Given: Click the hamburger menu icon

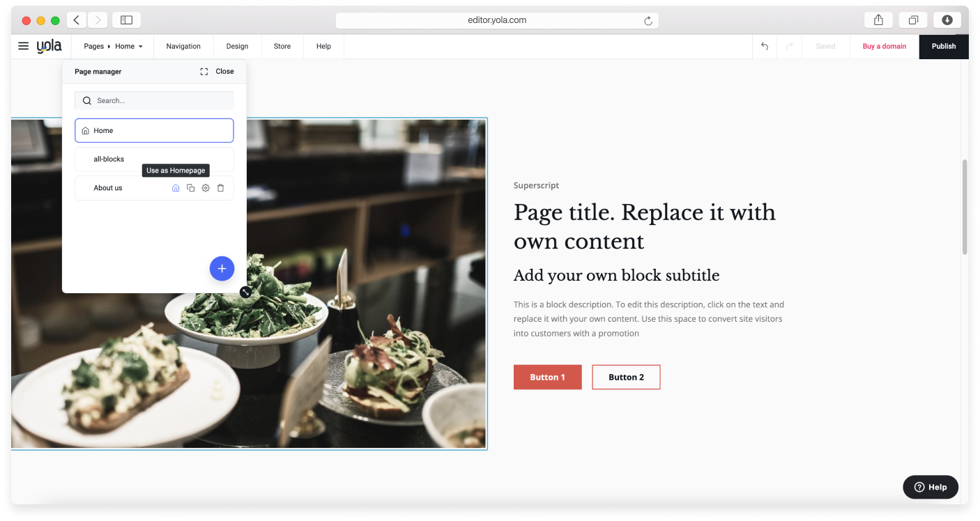Looking at the screenshot, I should [x=24, y=46].
